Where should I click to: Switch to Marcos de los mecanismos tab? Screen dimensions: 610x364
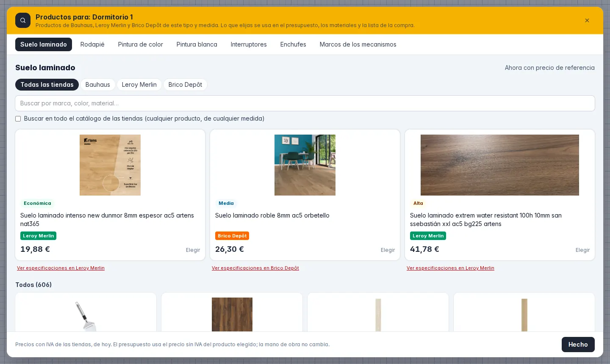pyautogui.click(x=358, y=44)
